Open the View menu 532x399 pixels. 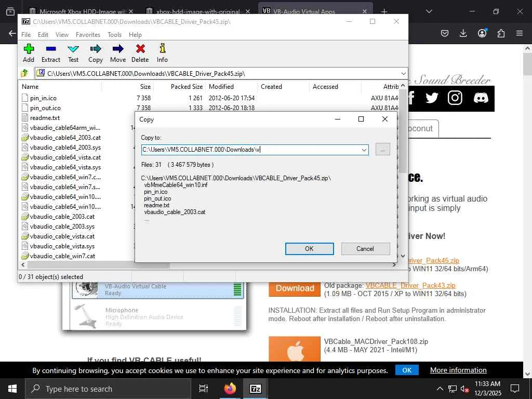[62, 35]
